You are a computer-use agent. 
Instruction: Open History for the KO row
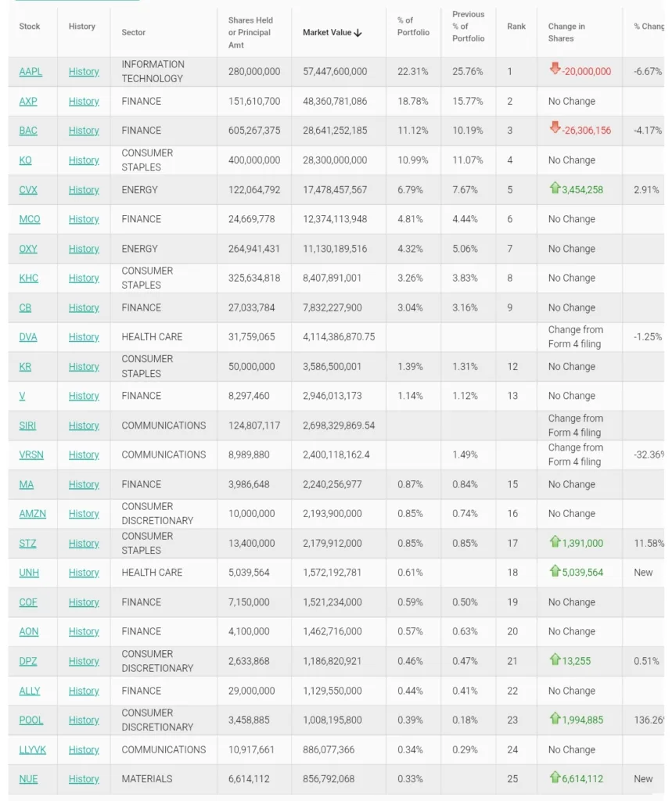click(x=84, y=160)
